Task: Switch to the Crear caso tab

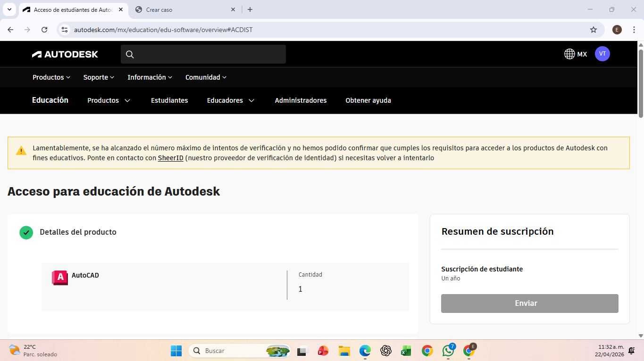Action: tap(185, 9)
